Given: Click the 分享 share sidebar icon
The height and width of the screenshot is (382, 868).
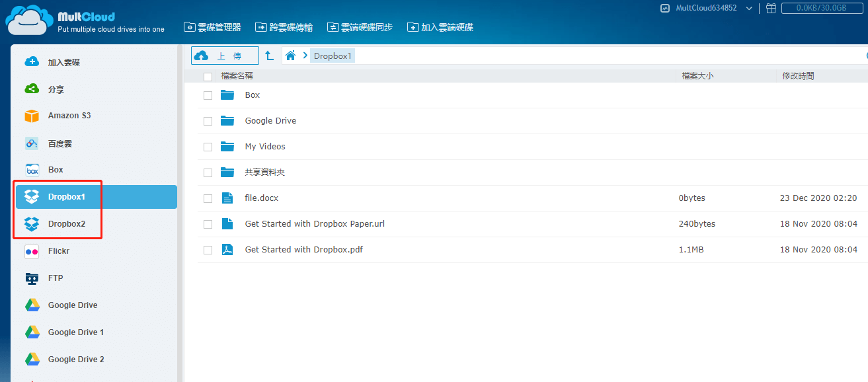Looking at the screenshot, I should pos(32,89).
